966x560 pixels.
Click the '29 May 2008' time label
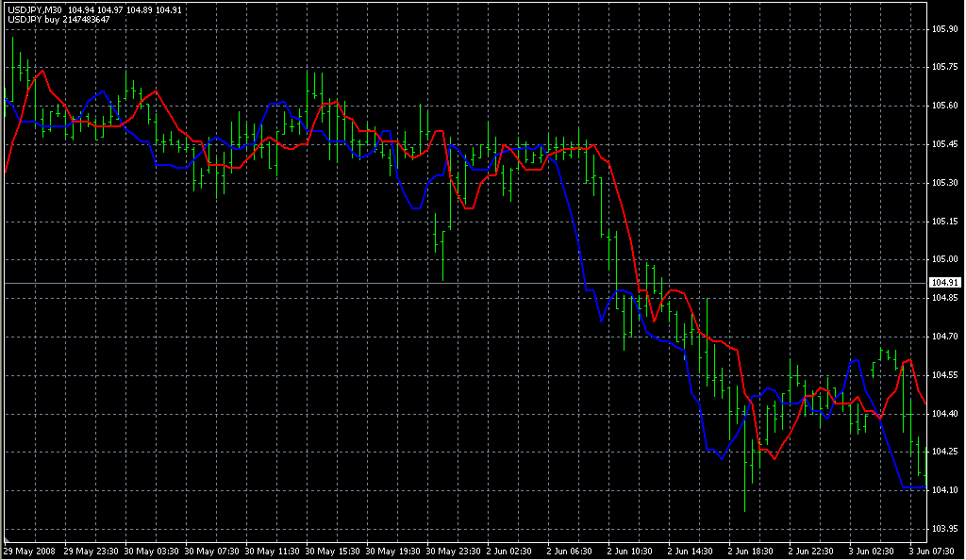point(28,551)
